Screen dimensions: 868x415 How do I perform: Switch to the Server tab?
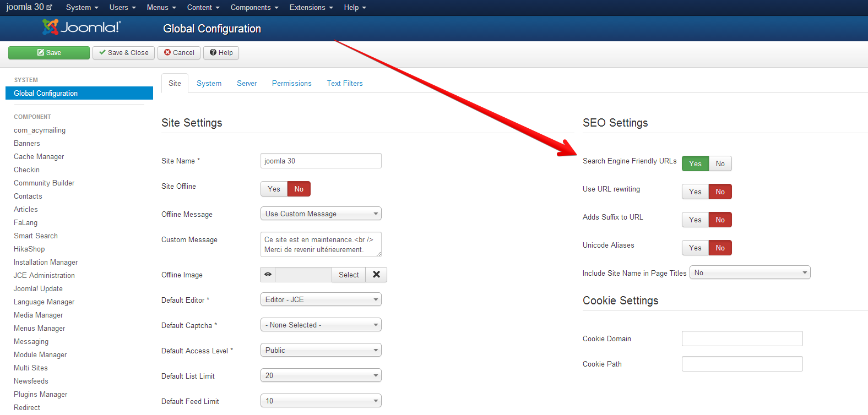[247, 83]
